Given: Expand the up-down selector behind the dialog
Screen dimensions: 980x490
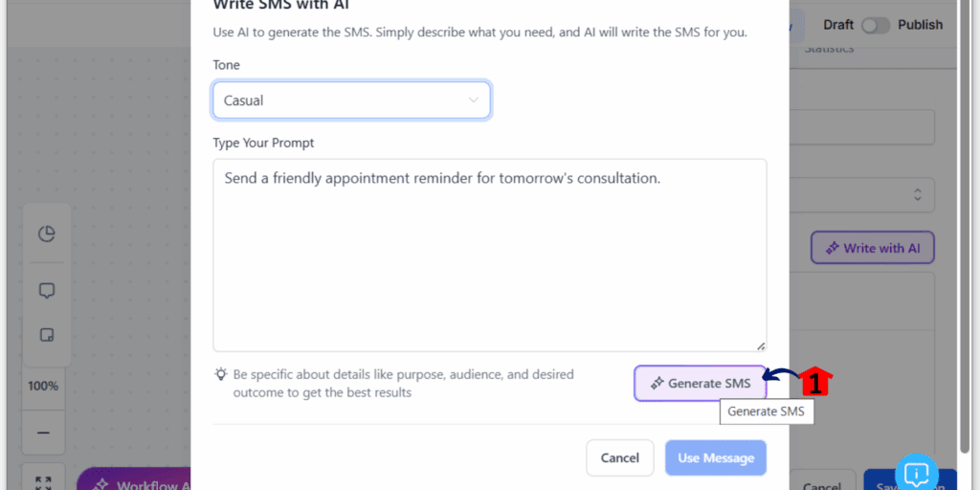Looking at the screenshot, I should 918,194.
